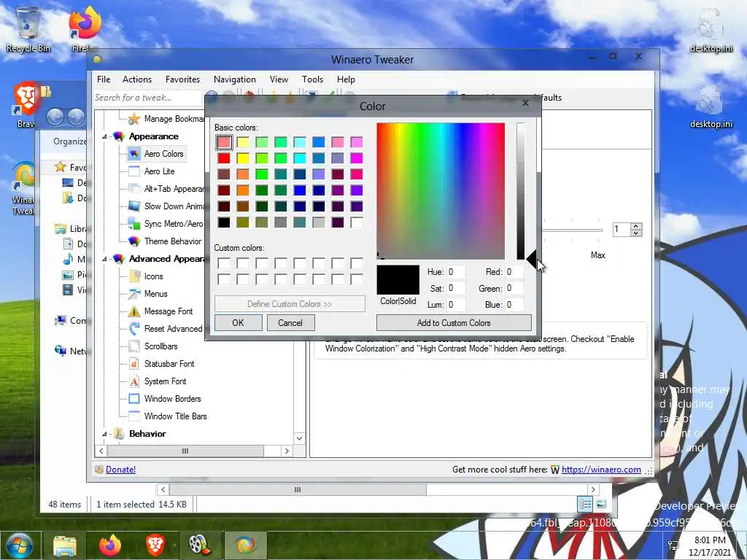This screenshot has height=560, width=747.
Task: Select the first custom color slot
Action: click(x=224, y=263)
